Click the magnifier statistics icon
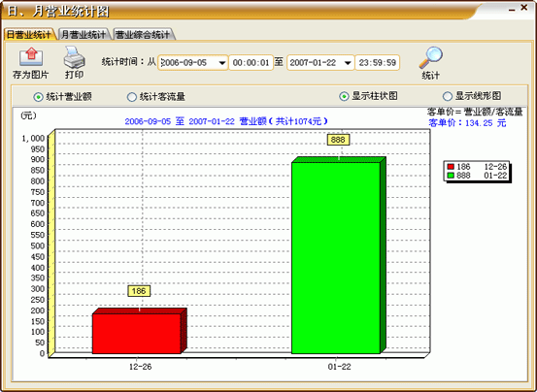The image size is (537, 392). [430, 58]
